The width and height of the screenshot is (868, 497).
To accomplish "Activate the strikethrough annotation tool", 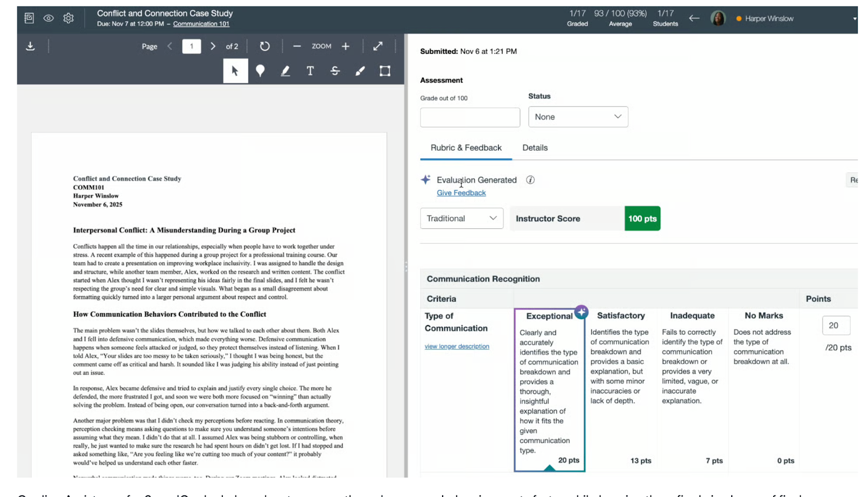I will [335, 71].
